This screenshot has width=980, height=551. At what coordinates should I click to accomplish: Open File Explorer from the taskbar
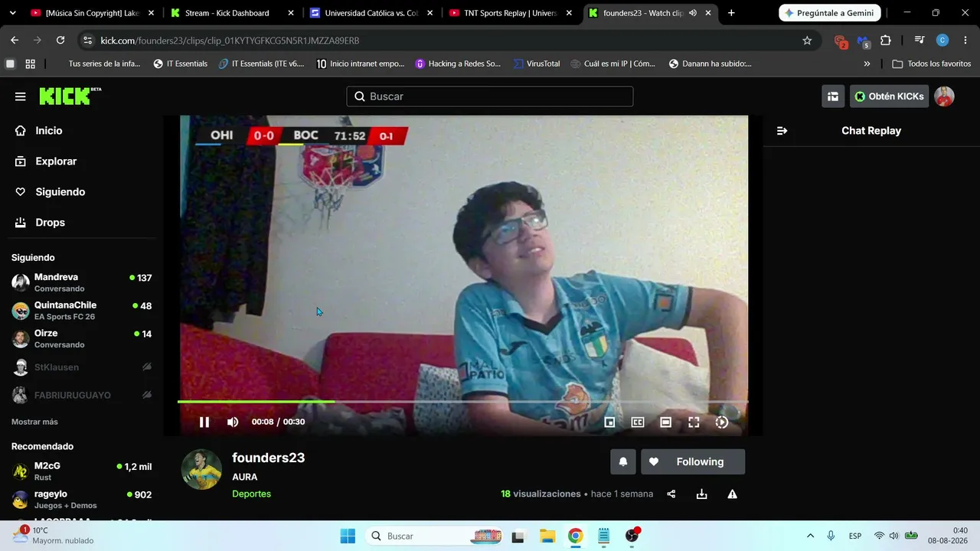click(x=547, y=536)
